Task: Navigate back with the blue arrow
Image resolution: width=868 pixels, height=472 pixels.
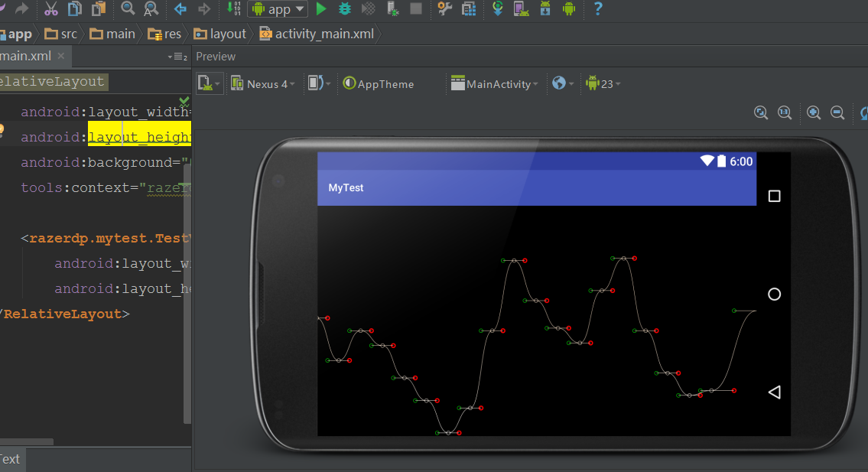Action: (x=180, y=9)
